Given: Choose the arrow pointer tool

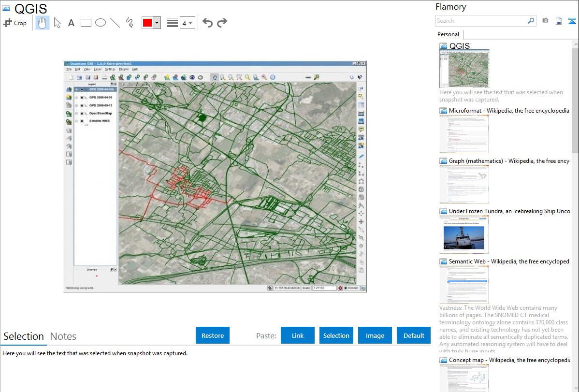Looking at the screenshot, I should pyautogui.click(x=57, y=23).
